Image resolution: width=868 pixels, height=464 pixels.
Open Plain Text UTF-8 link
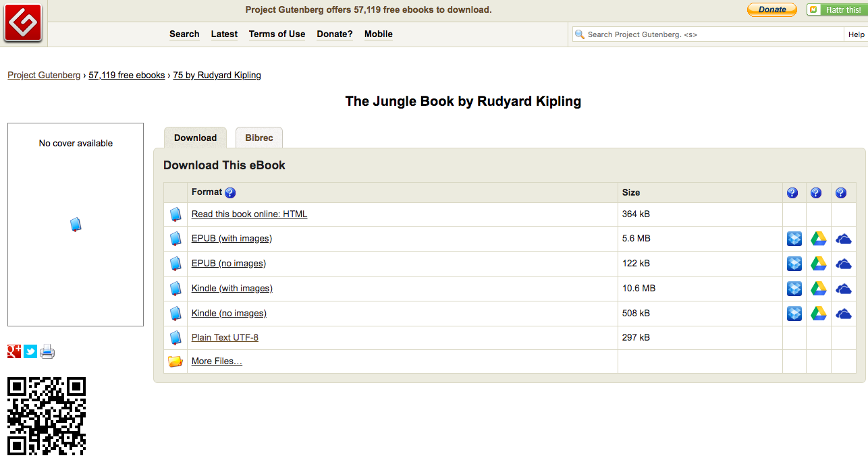[225, 338]
